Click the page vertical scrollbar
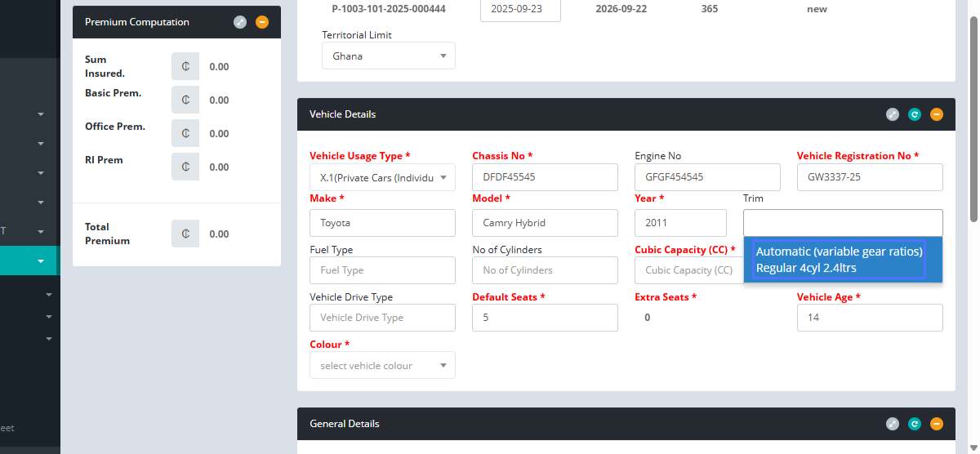Viewport: 980px width, 454px height. (x=973, y=122)
